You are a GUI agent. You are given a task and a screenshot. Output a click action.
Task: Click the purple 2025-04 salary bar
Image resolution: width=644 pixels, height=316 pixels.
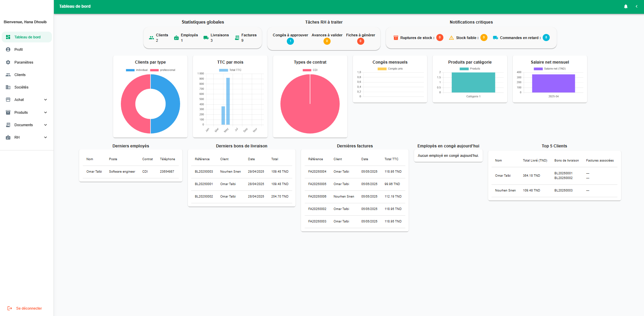point(553,83)
